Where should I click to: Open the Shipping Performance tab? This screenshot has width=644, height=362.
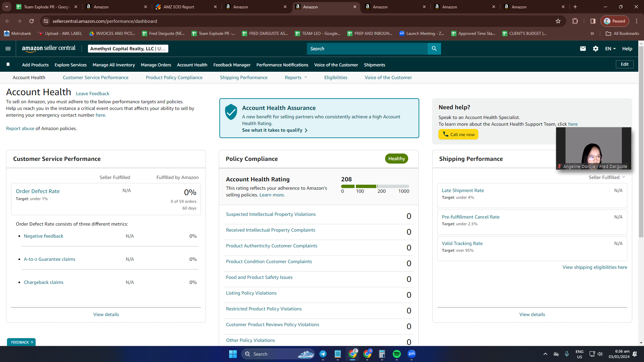(244, 77)
